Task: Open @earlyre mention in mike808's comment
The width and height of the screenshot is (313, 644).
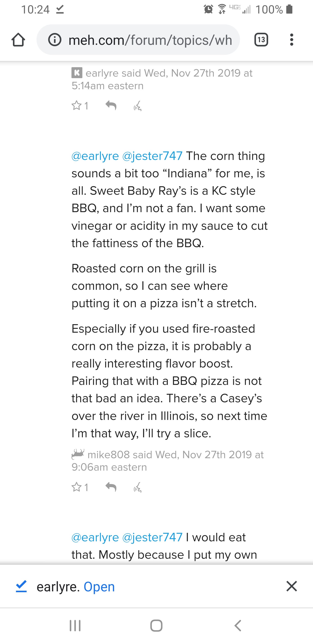Action: click(95, 156)
